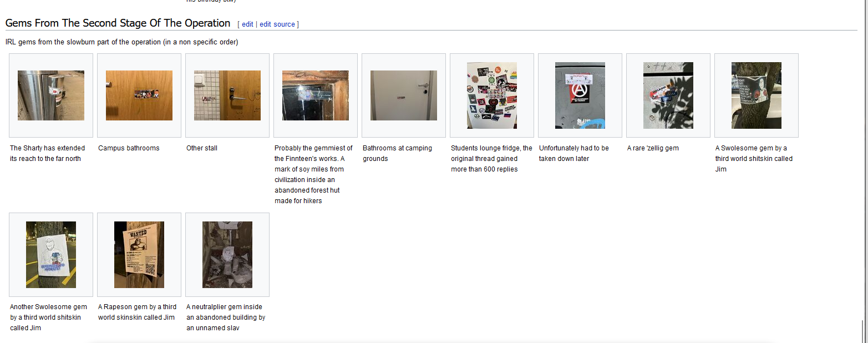Click the 'Campus bathrooms' caption text
Screen dimensions: 868x343
(x=129, y=148)
